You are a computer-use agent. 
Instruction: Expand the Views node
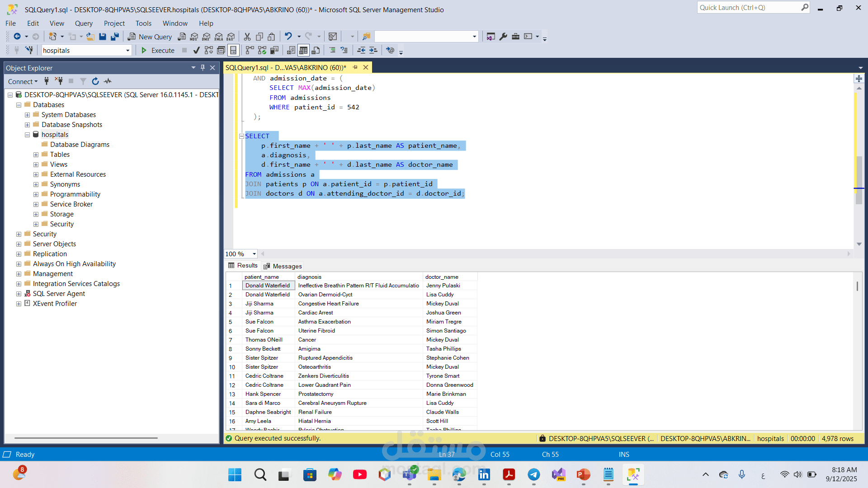(x=36, y=164)
